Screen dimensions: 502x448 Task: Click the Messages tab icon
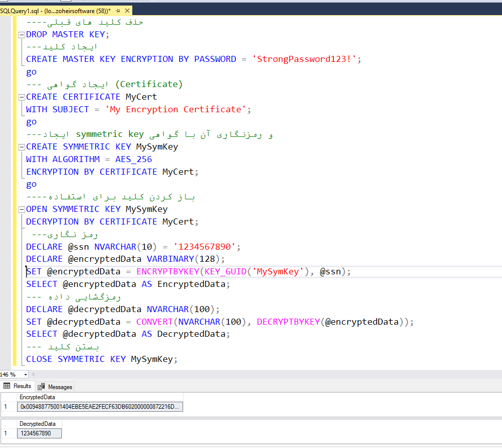[x=41, y=387]
